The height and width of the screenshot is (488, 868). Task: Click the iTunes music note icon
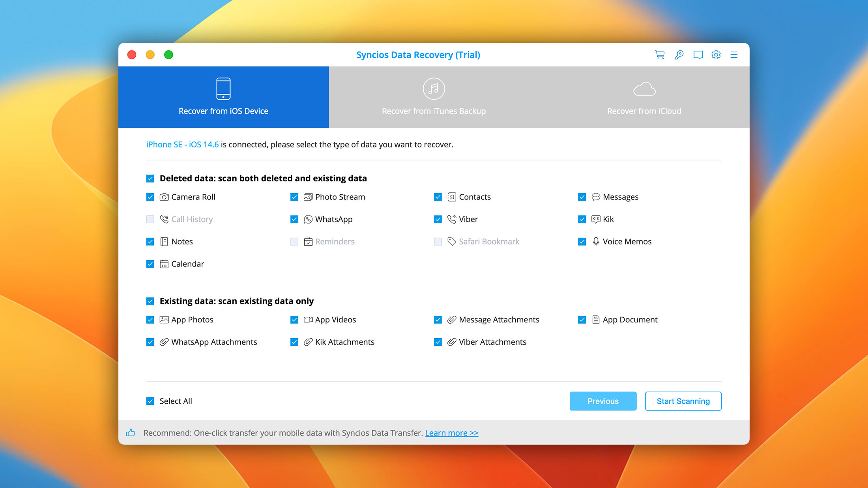[434, 89]
